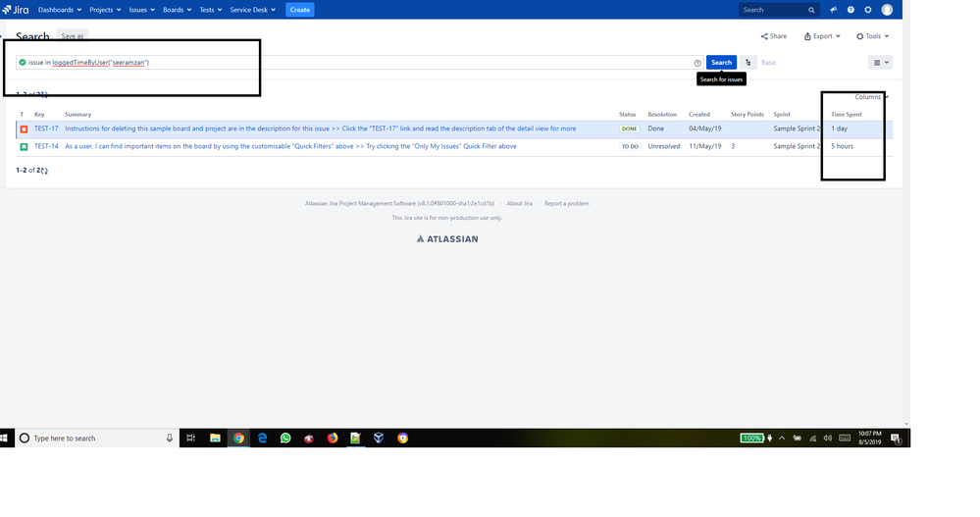
Task: Open Task View on the taskbar
Action: [x=191, y=439]
